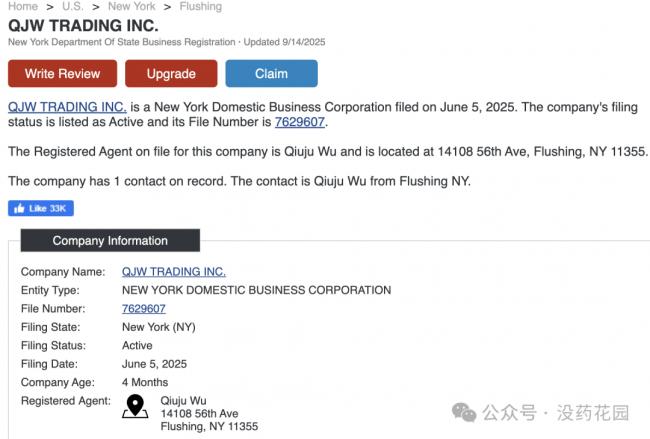Go to the Home breadcrumb
The height and width of the screenshot is (439, 650).
(x=23, y=6)
